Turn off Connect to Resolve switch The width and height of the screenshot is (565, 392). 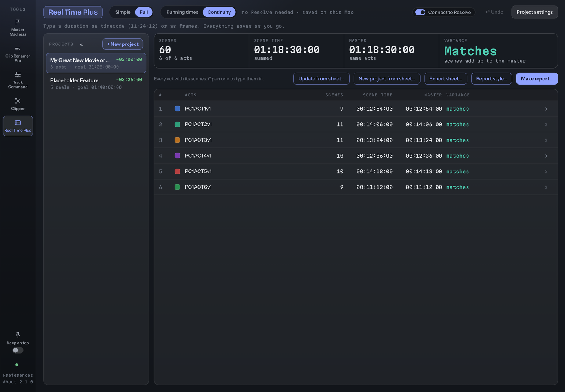[420, 12]
